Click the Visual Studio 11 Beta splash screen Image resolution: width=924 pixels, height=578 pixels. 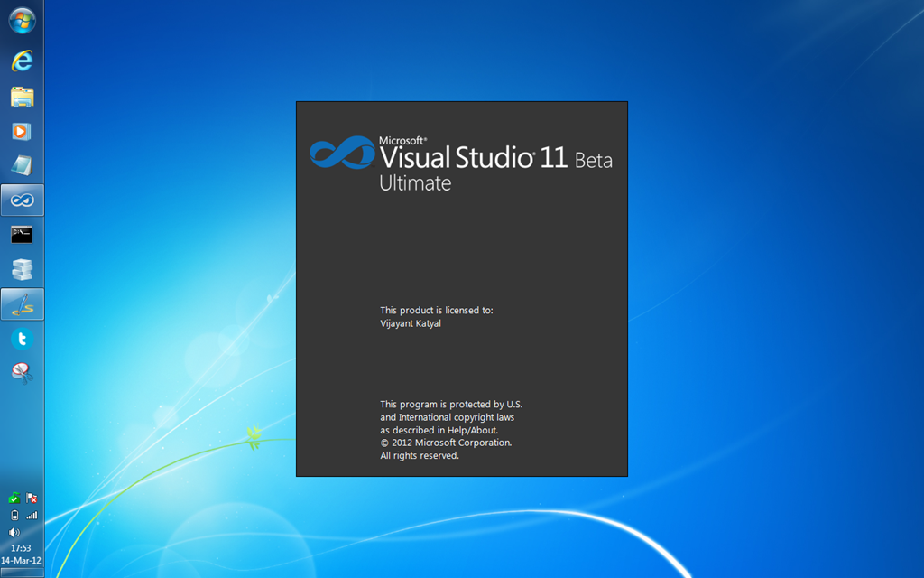click(x=461, y=289)
